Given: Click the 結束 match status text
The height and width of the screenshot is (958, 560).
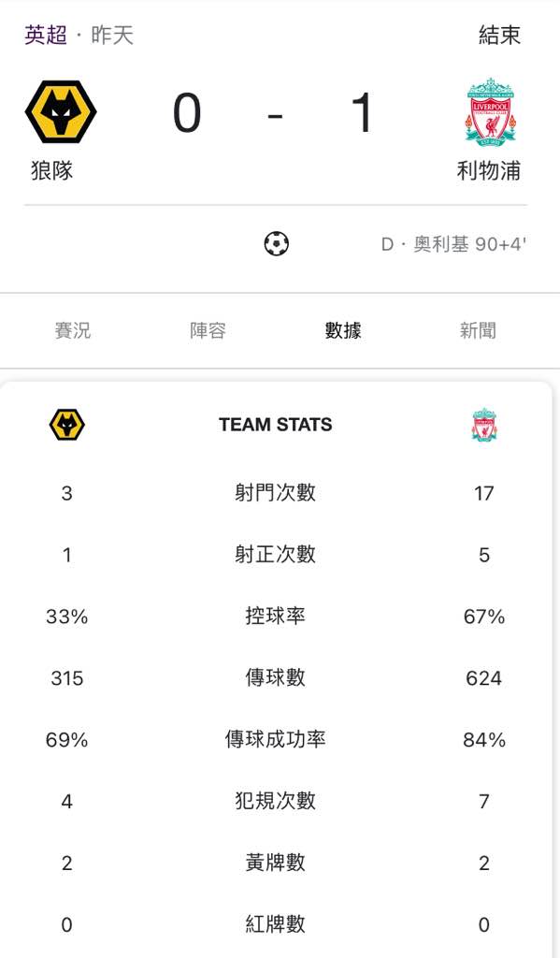Looking at the screenshot, I should (x=499, y=35).
